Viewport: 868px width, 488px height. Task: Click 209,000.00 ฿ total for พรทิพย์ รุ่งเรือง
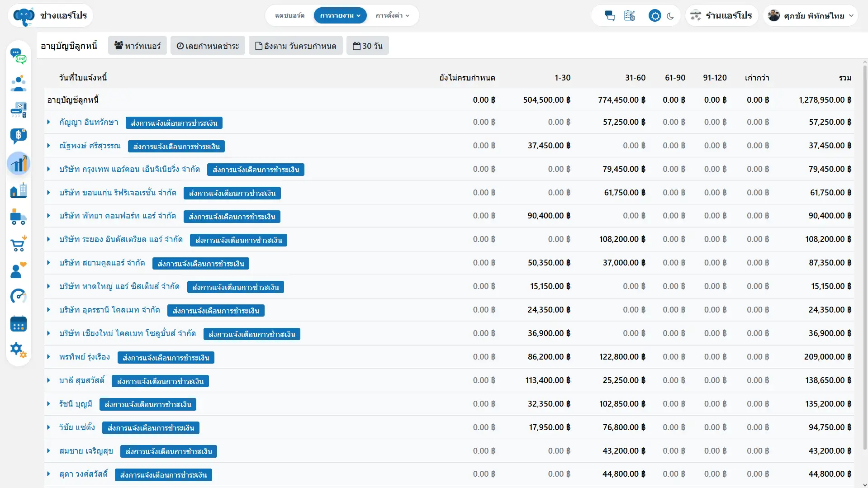pos(827,357)
